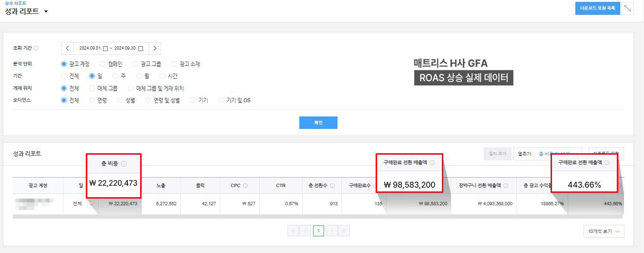Expand the 전체 row dropdown arrow
644x253 pixels.
(91, 204)
